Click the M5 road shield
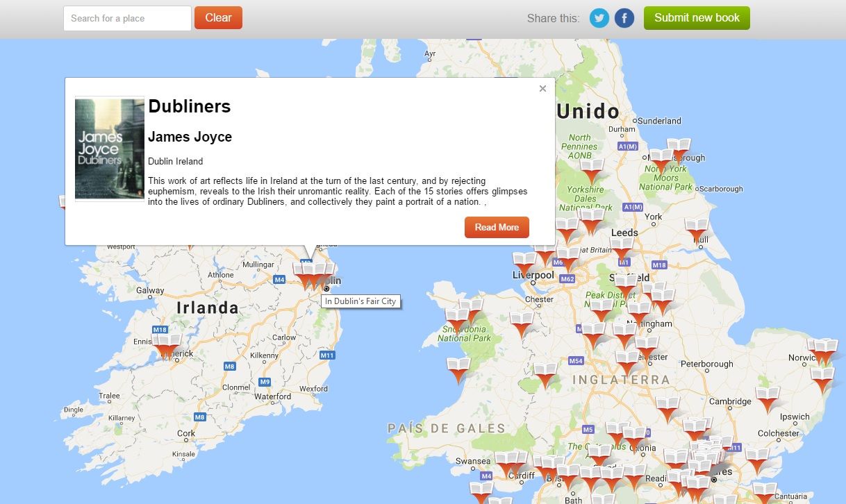Screen dimensions: 846x504 [588, 429]
